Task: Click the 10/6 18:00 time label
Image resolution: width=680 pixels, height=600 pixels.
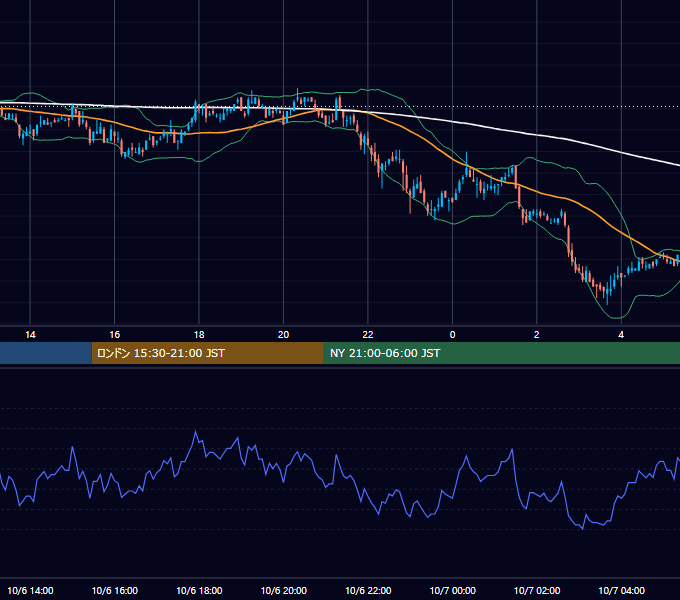Action: 199,590
